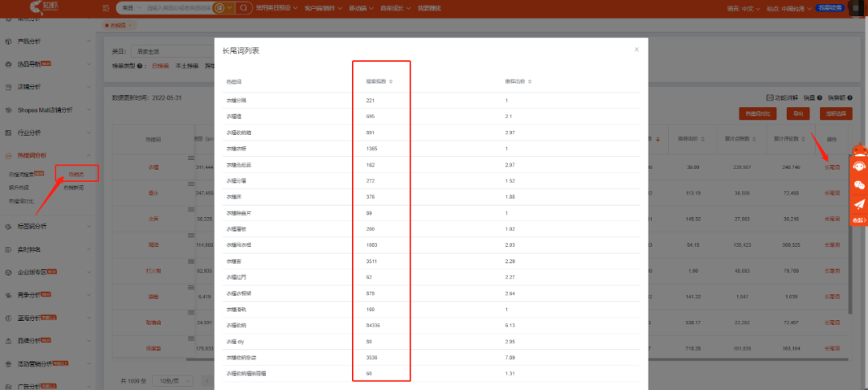Open the 站点 中国台湾 site dropdown
The image size is (868, 390).
(x=789, y=8)
